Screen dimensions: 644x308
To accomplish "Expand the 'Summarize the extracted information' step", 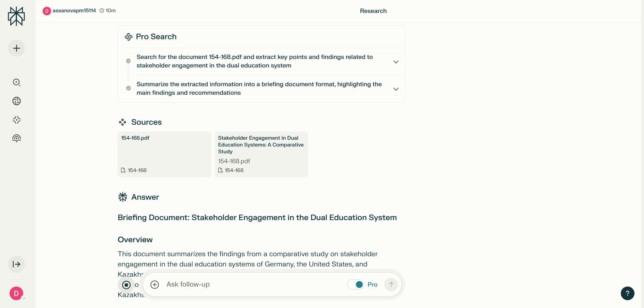I will point(396,89).
